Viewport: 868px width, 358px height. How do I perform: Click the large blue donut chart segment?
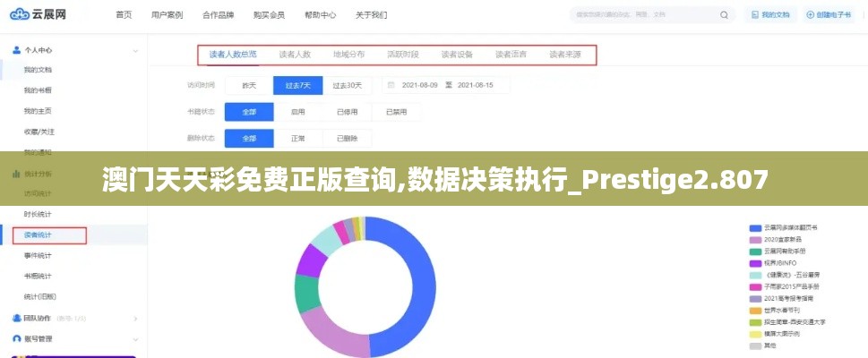coord(424,287)
